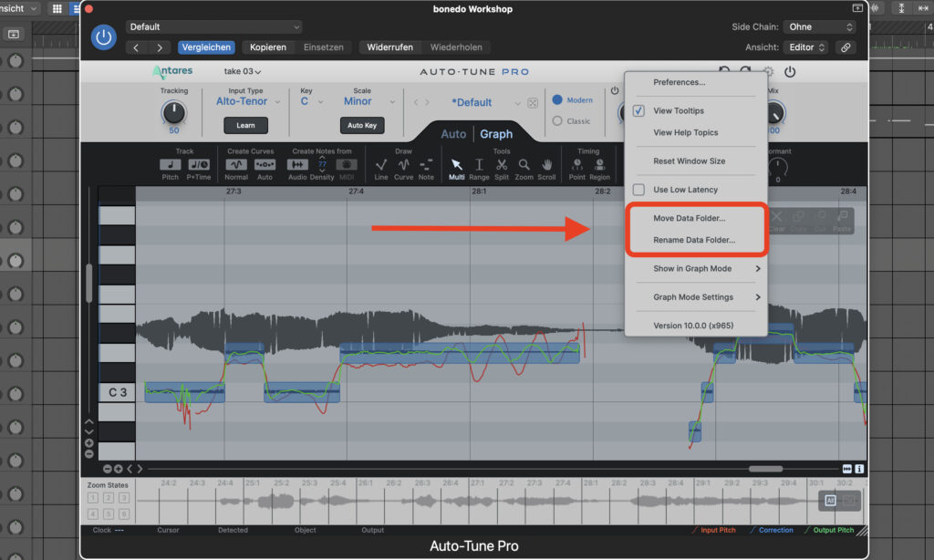Click the Kopieren button
The height and width of the screenshot is (560, 934).
point(267,47)
